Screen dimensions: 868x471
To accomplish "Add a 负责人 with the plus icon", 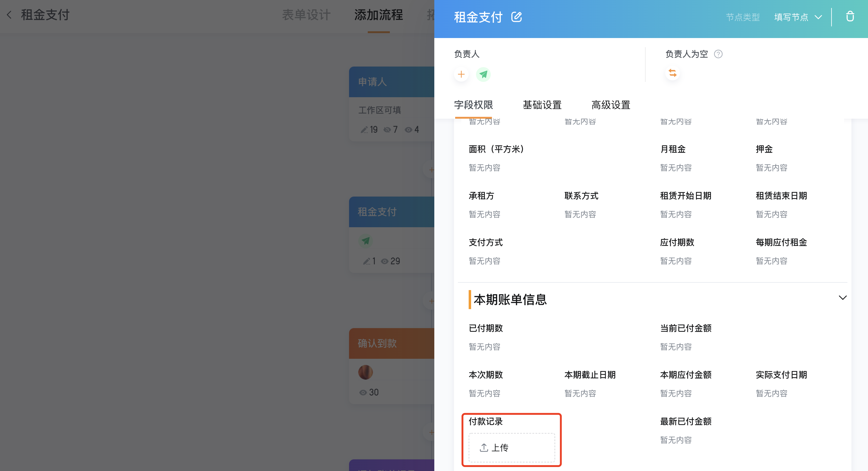I will (461, 74).
